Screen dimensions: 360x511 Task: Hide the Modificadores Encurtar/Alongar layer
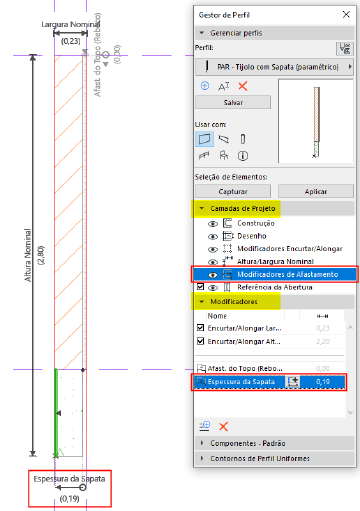213,249
